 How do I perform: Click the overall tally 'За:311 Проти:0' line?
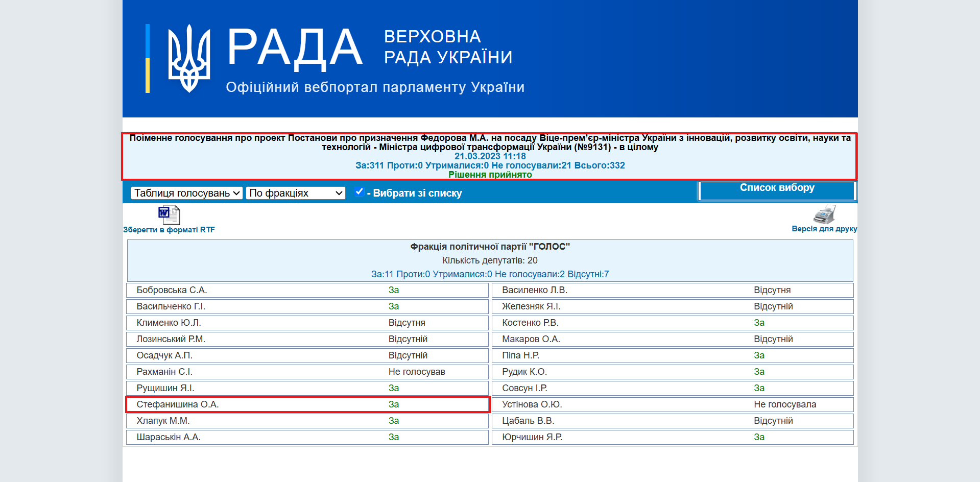(x=490, y=165)
